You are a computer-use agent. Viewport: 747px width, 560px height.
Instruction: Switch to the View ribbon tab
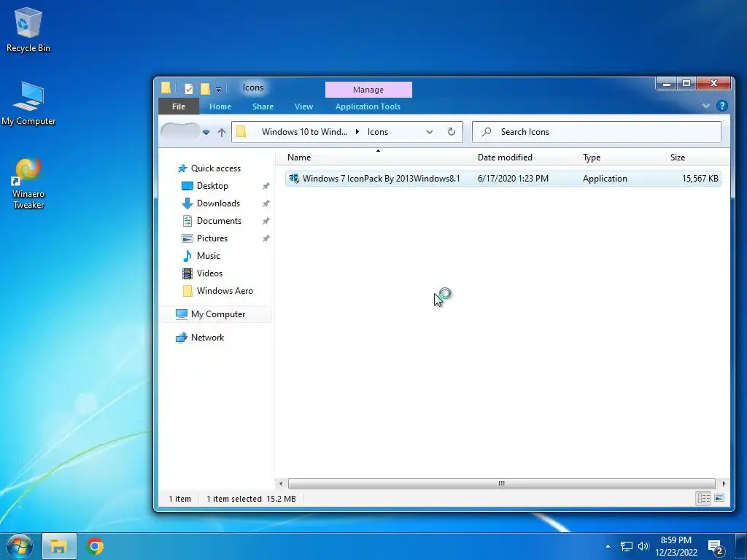pos(303,106)
